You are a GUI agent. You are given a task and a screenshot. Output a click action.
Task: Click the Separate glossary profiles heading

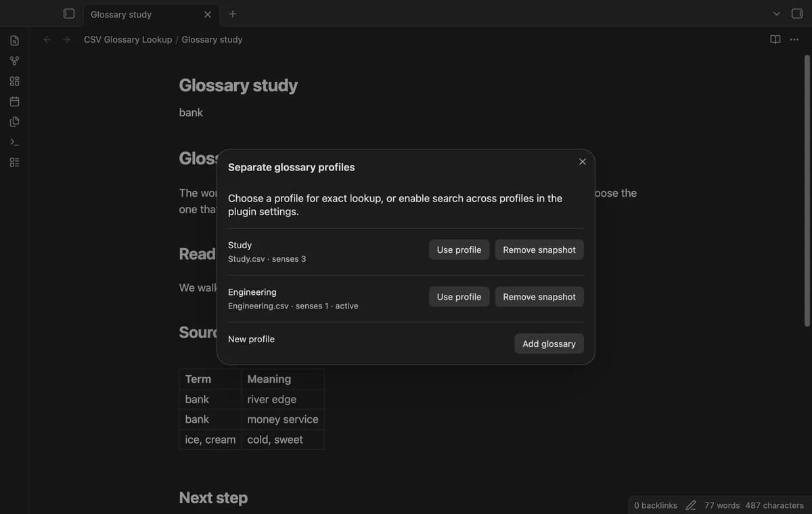291,167
